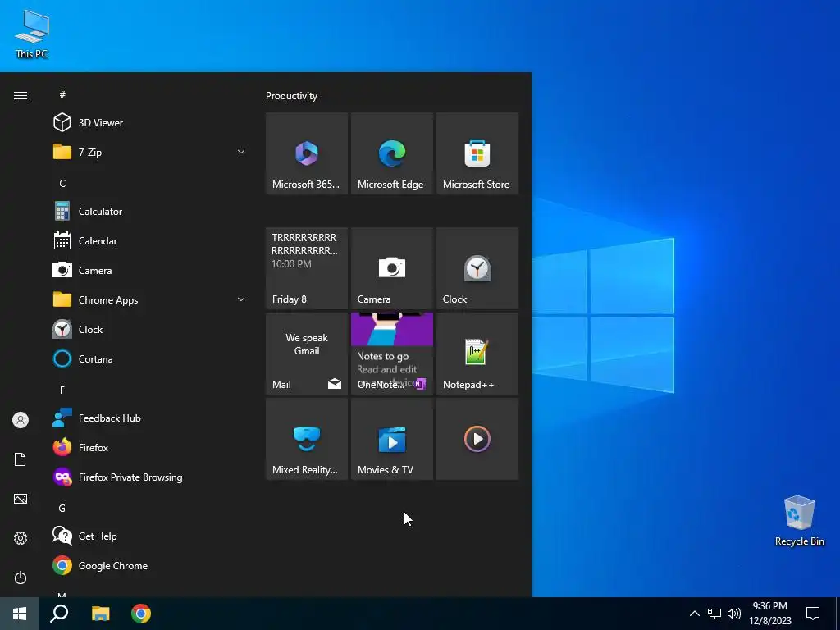840x630 pixels.
Task: Click the Power button in the Start menu
Action: [x=21, y=577]
